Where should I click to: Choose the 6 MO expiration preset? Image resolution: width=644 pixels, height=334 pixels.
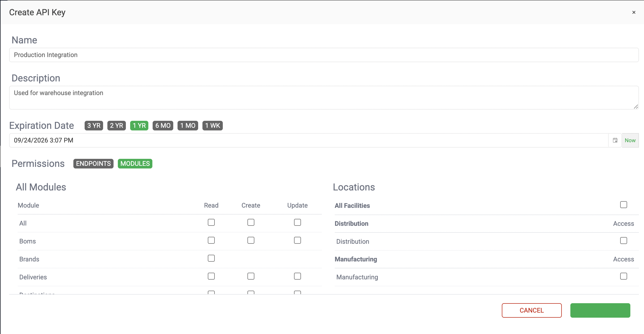point(163,126)
